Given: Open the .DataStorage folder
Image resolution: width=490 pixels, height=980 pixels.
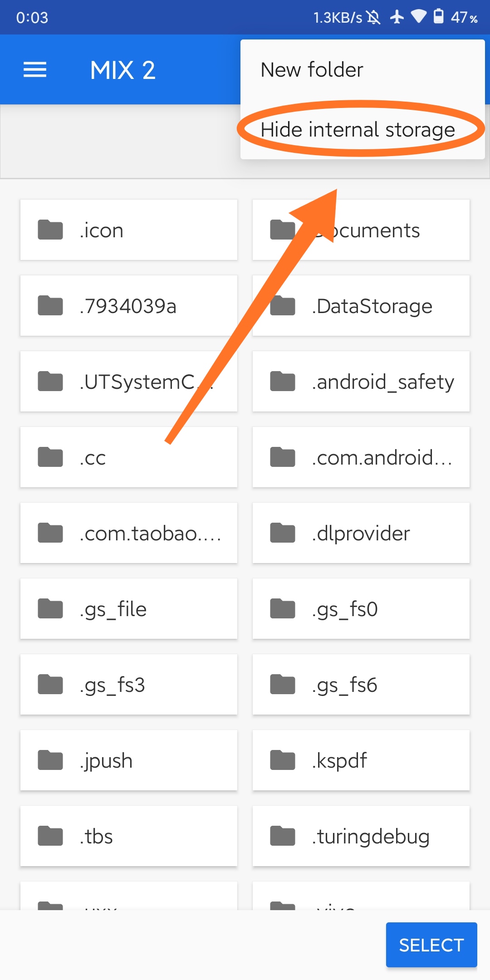Looking at the screenshot, I should click(361, 306).
